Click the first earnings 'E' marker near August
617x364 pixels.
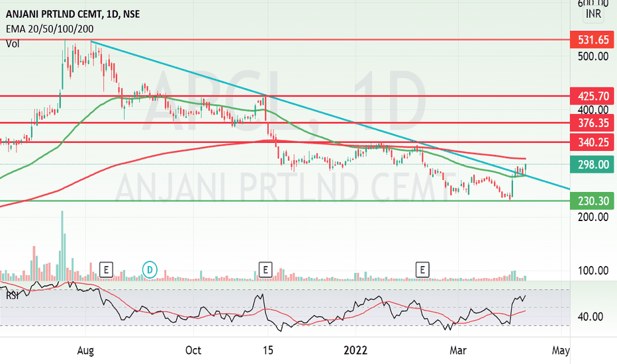pyautogui.click(x=106, y=270)
